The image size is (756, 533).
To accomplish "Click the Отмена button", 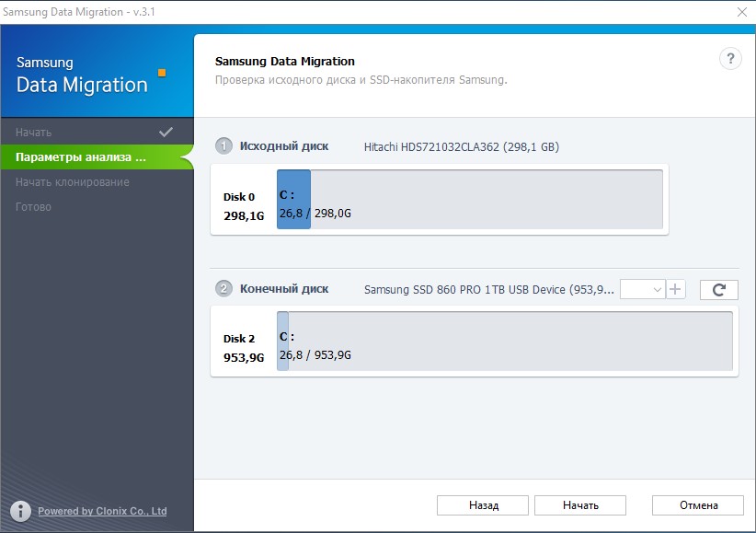I will click(698, 505).
